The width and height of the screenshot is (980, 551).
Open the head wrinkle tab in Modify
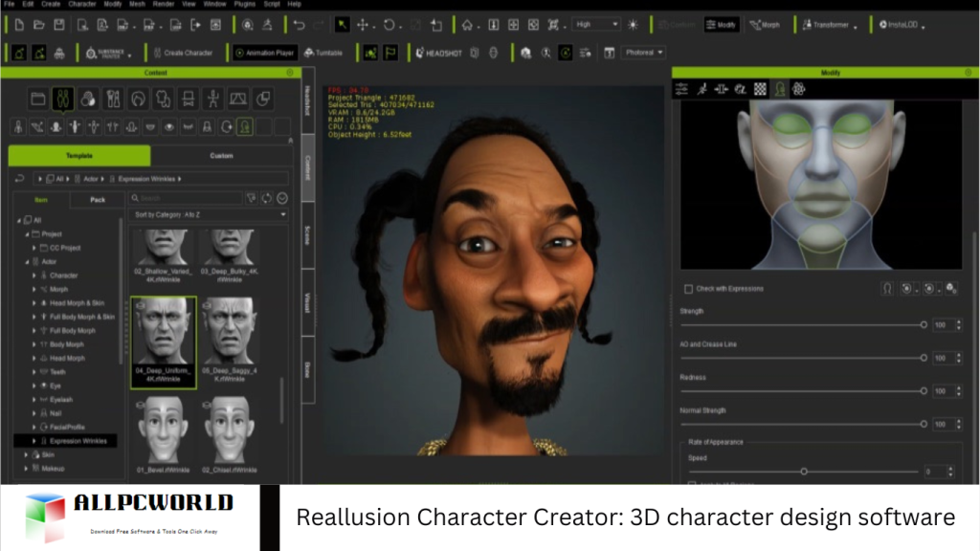pyautogui.click(x=779, y=89)
